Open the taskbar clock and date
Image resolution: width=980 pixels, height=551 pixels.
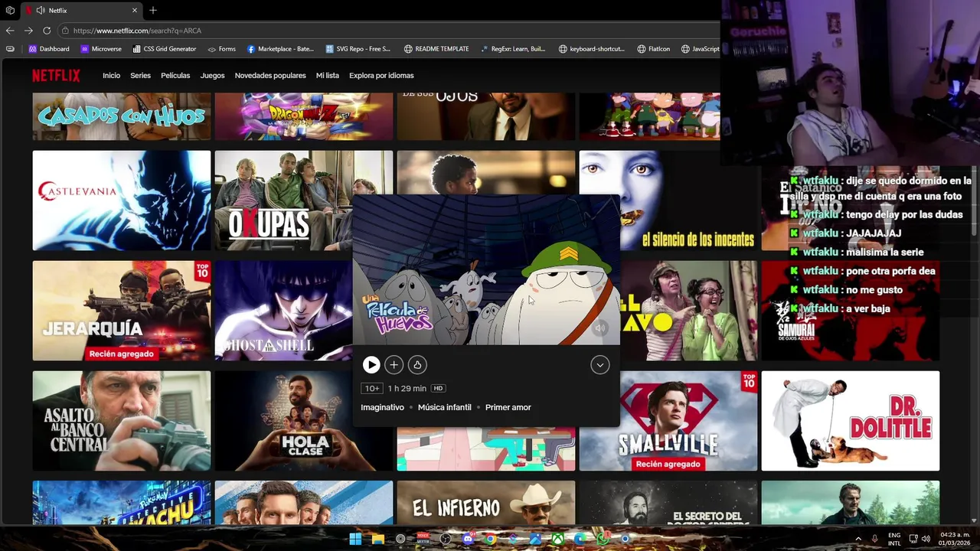(955, 539)
